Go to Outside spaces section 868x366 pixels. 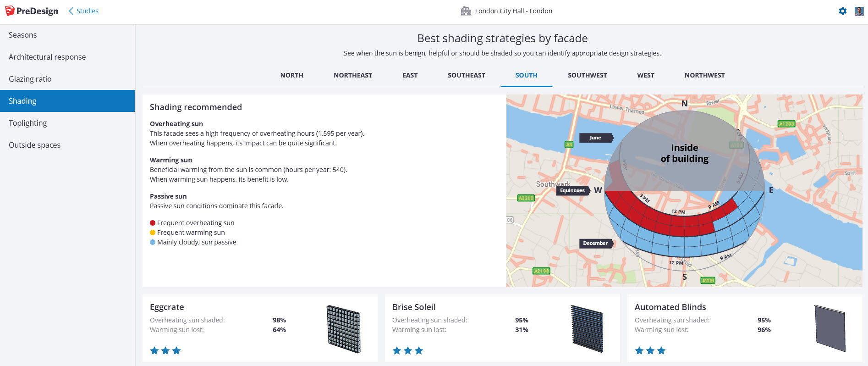34,145
